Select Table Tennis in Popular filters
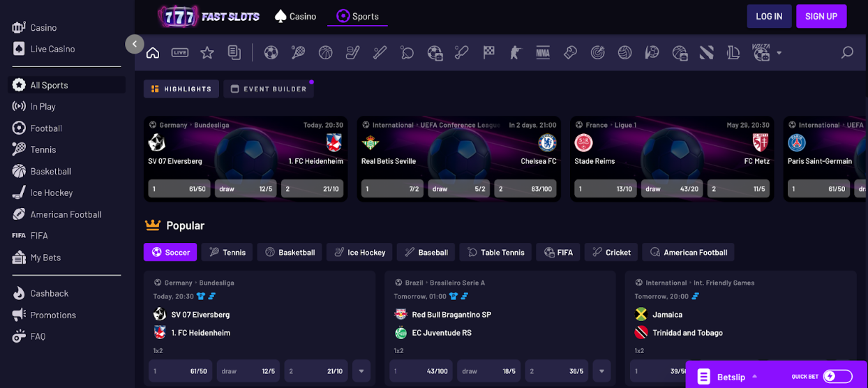 coord(495,252)
